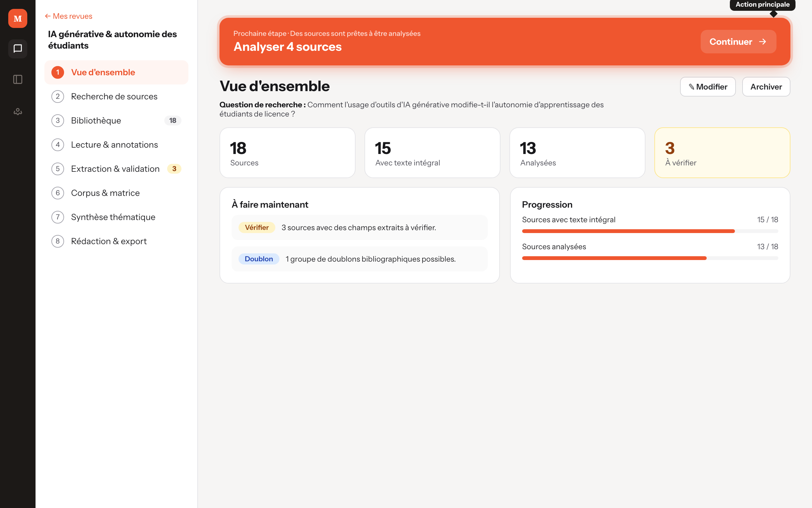Viewport: 812px width, 508px height.
Task: Open Bibliothèque step
Action: [116, 121]
